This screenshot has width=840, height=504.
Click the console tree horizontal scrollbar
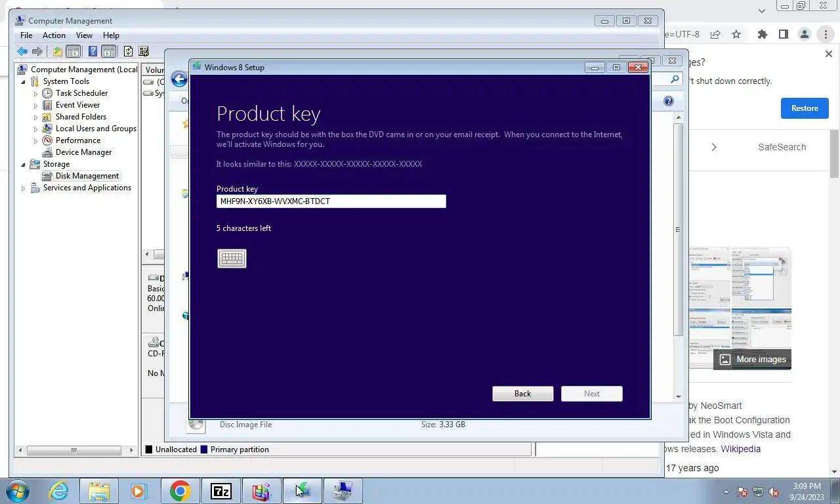click(x=73, y=450)
